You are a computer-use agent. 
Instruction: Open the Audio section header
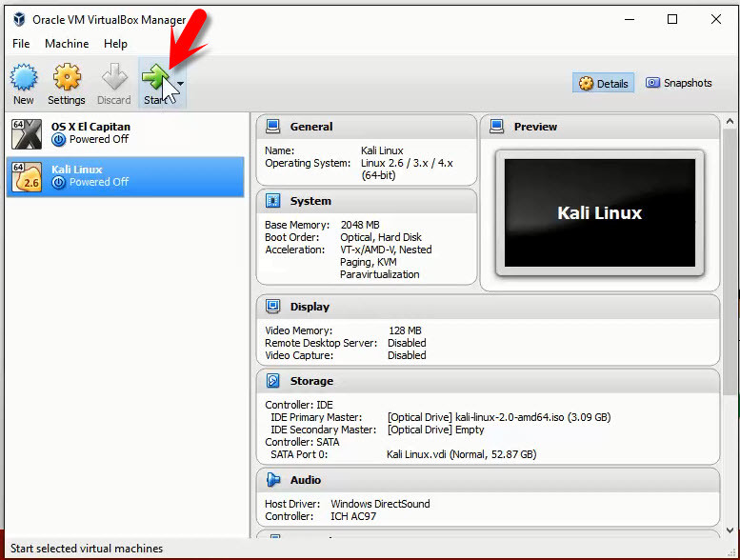coord(488,480)
